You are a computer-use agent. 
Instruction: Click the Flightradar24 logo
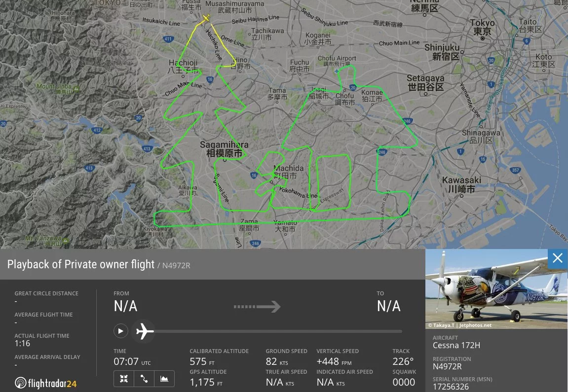coord(45,383)
